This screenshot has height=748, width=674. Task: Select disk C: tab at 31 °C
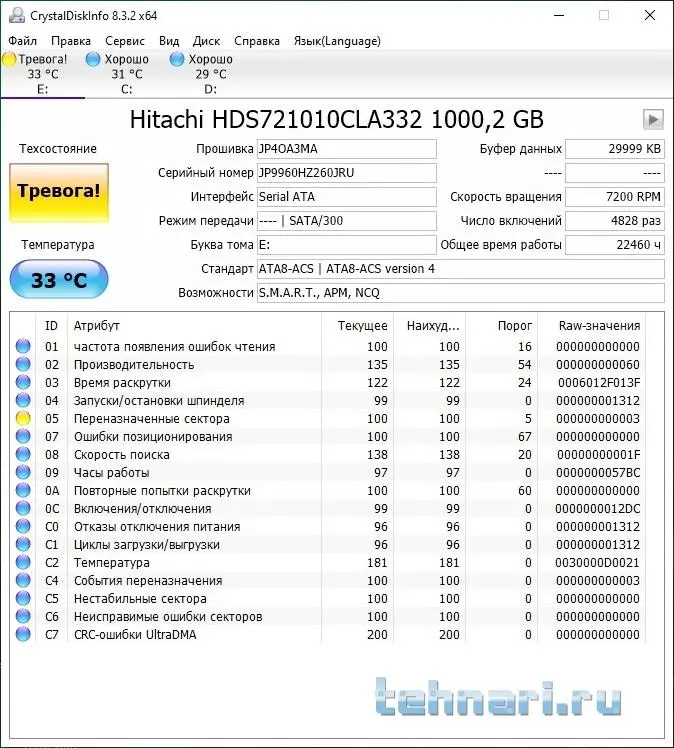tap(126, 74)
